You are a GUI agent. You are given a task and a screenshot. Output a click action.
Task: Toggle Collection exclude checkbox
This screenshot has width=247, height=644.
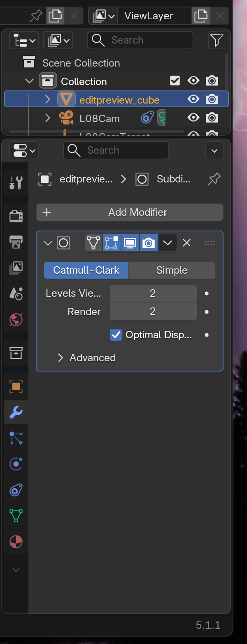tap(175, 81)
